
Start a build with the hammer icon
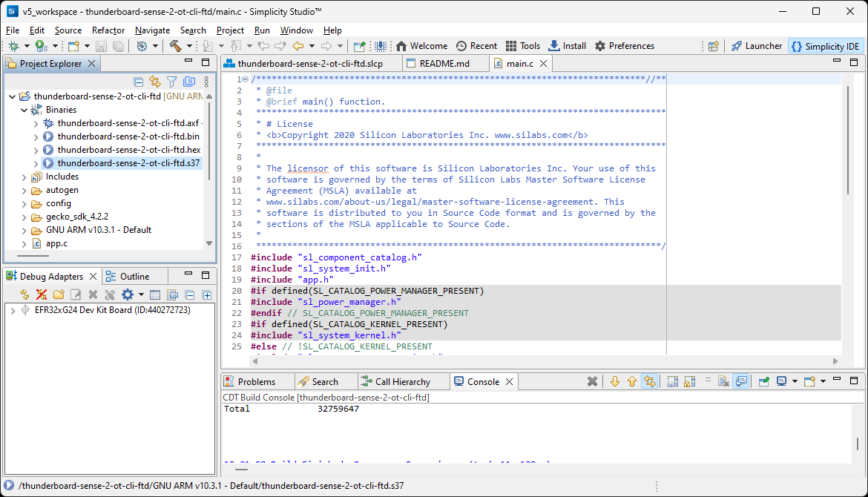[177, 45]
